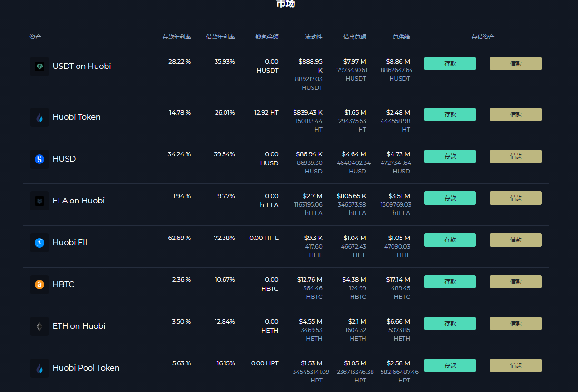Deposit USDT on Huobi with 存款 button

click(x=450, y=64)
